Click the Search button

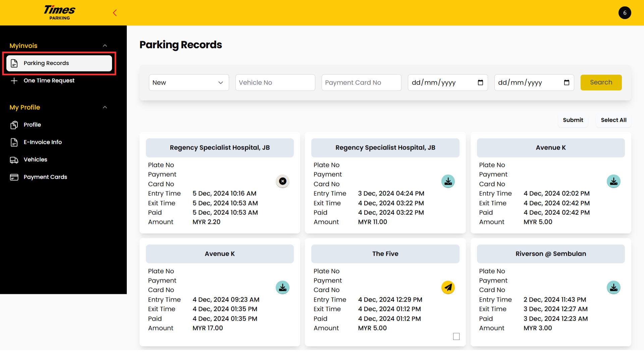[601, 82]
